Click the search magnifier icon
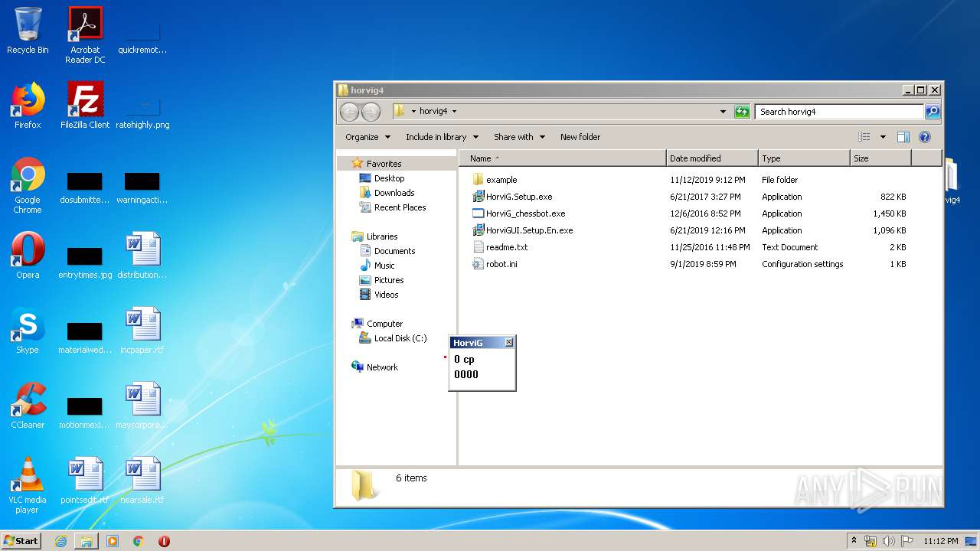980x551 pixels. [932, 112]
